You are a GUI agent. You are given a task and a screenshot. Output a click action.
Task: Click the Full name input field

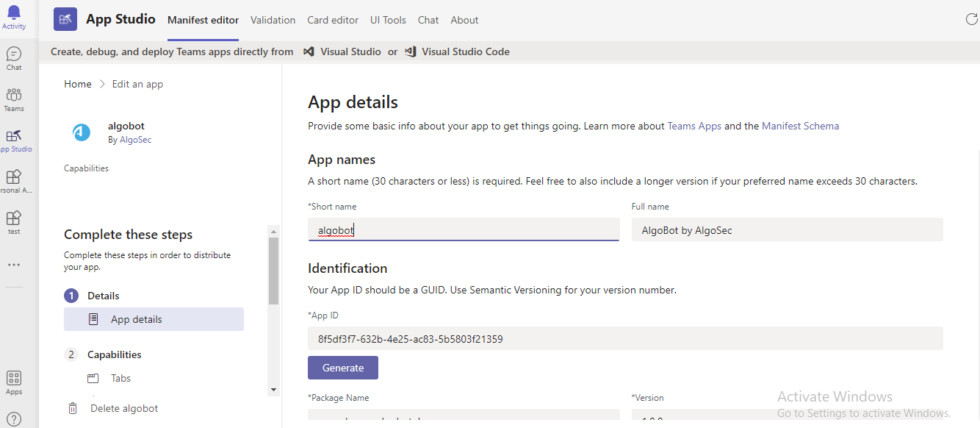pos(787,229)
